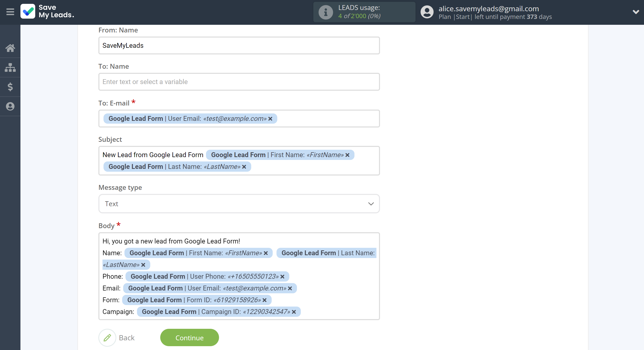Click the Plan Start payment info text
644x350 pixels.
point(495,17)
